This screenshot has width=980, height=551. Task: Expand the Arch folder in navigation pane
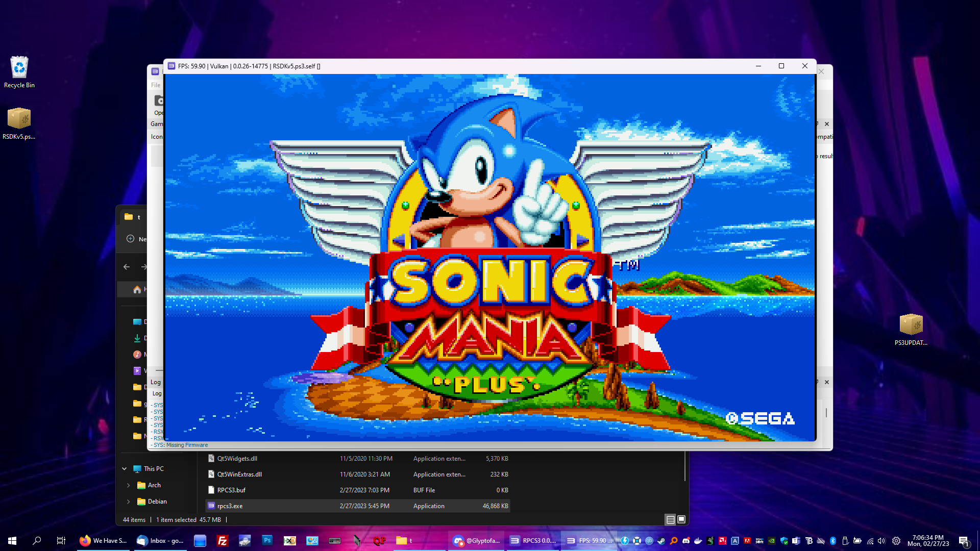[x=129, y=485]
